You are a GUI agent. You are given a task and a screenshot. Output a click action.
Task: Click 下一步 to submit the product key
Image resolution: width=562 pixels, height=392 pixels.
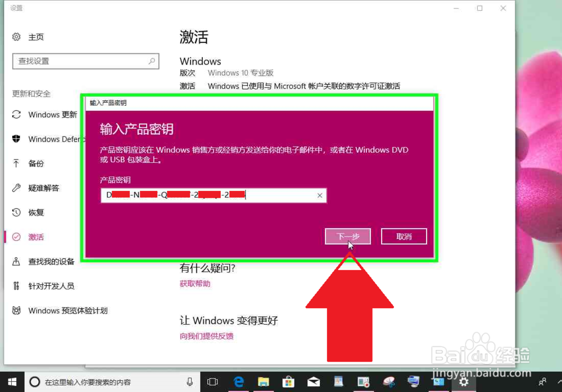(347, 236)
